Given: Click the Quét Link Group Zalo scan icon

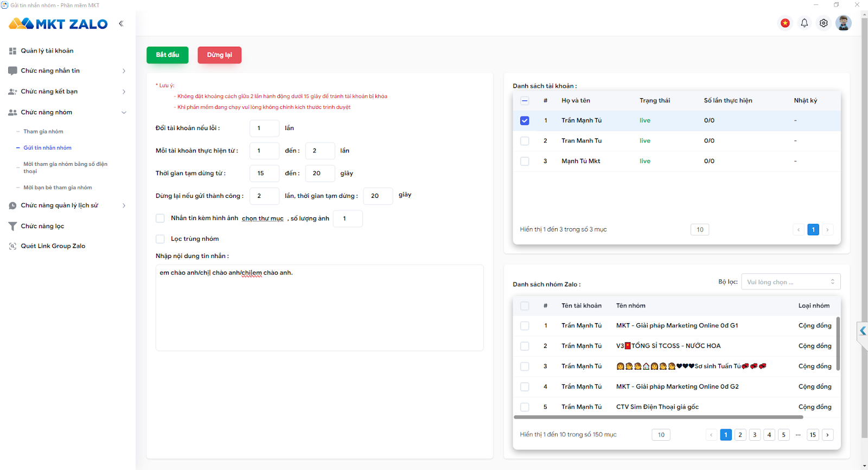Looking at the screenshot, I should point(12,246).
